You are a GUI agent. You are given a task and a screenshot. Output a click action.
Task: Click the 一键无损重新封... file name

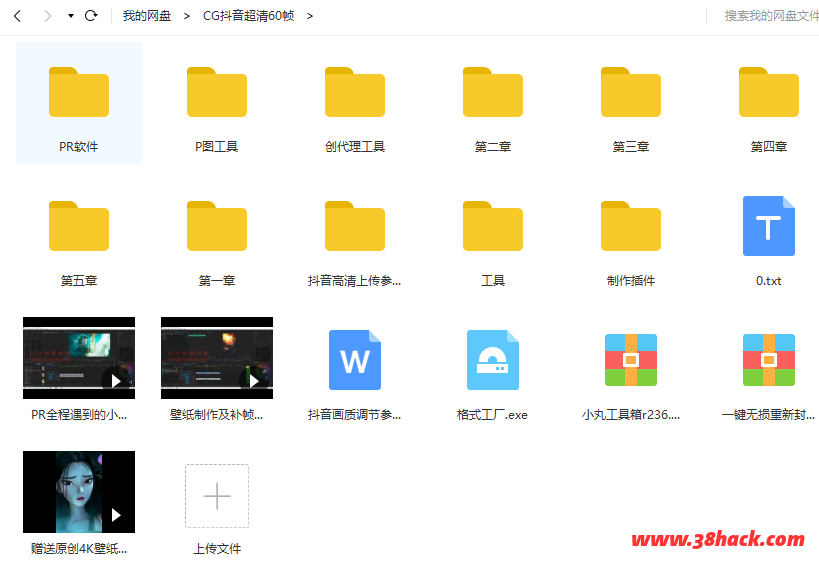tap(768, 415)
